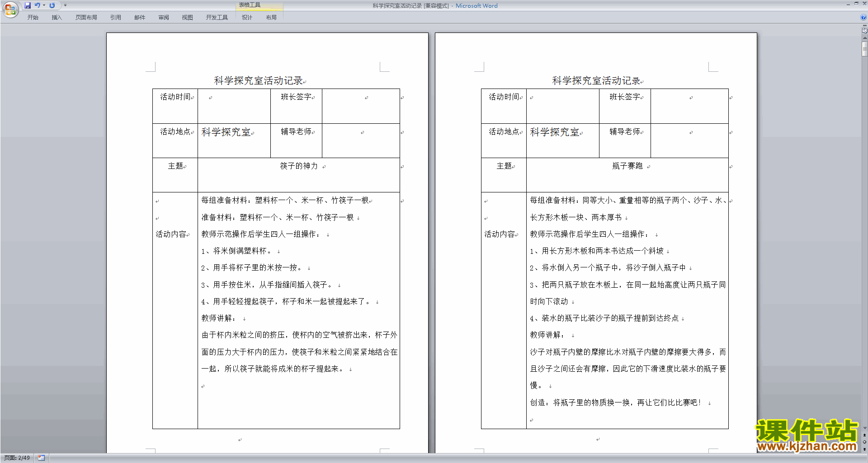The image size is (868, 463).
Task: Click the Undo icon
Action: click(x=37, y=5)
